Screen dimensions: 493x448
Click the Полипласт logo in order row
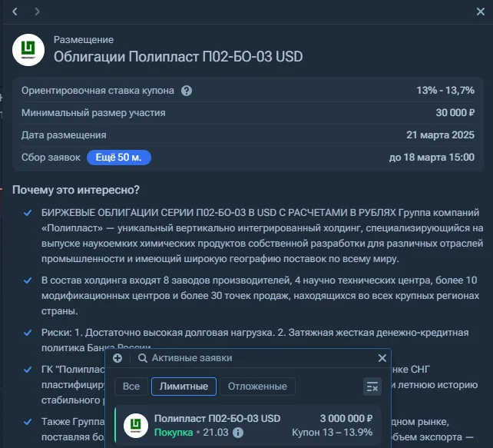pos(135,426)
